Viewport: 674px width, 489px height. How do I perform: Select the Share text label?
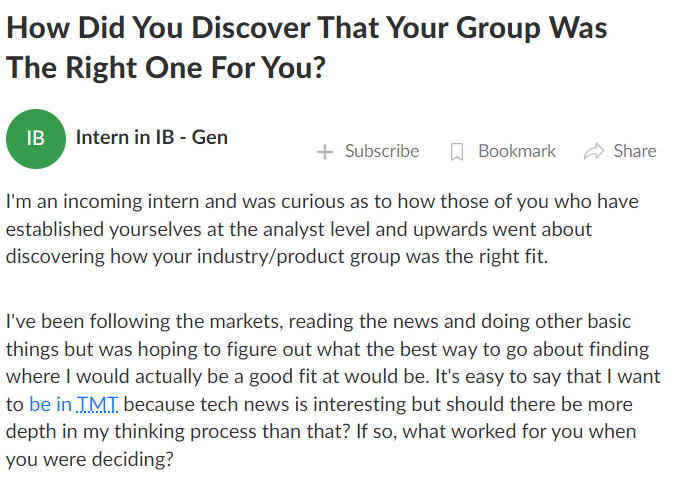pos(635,151)
